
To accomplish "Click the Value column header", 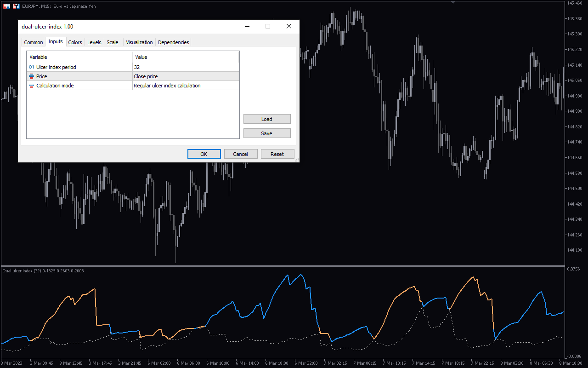I will pyautogui.click(x=186, y=57).
